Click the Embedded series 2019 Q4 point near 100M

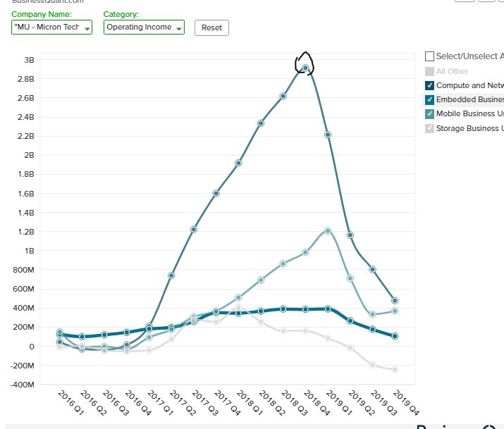[x=395, y=336]
